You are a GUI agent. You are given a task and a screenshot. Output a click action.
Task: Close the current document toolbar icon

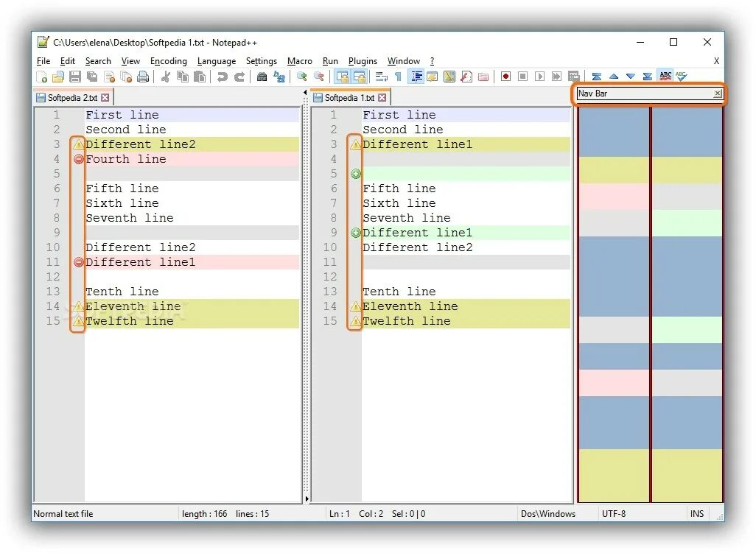pyautogui.click(x=110, y=77)
